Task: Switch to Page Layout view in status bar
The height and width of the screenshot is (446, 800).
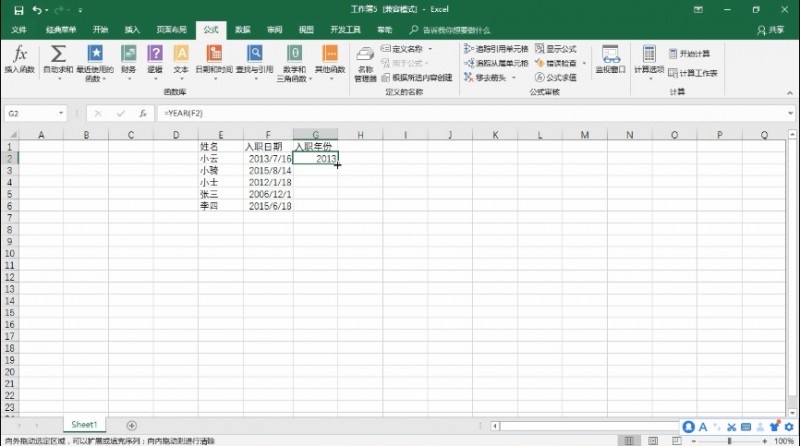Action: click(x=653, y=440)
